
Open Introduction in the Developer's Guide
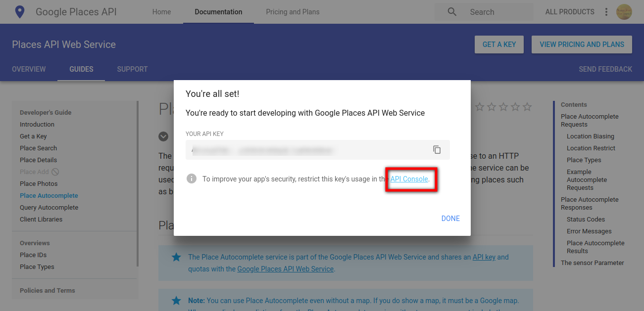pyautogui.click(x=37, y=125)
